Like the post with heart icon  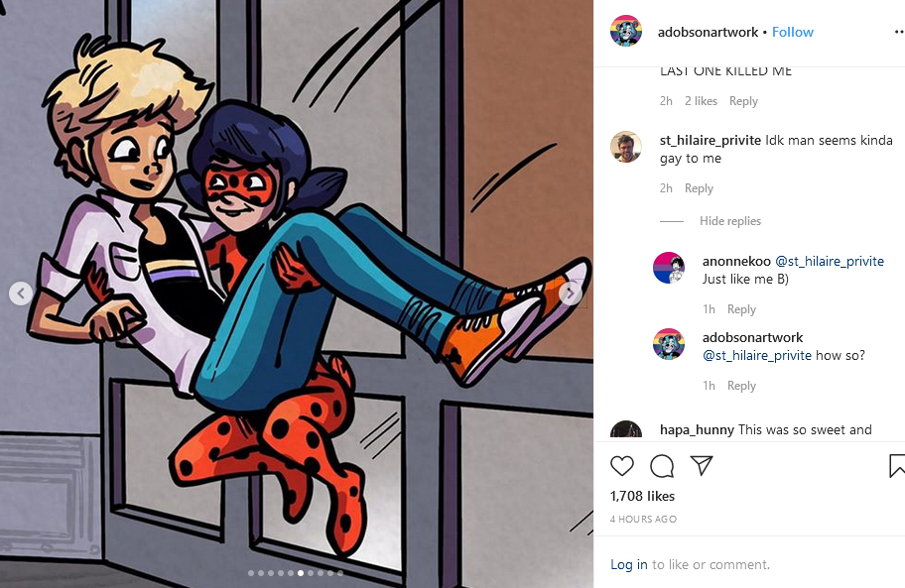[x=621, y=466]
